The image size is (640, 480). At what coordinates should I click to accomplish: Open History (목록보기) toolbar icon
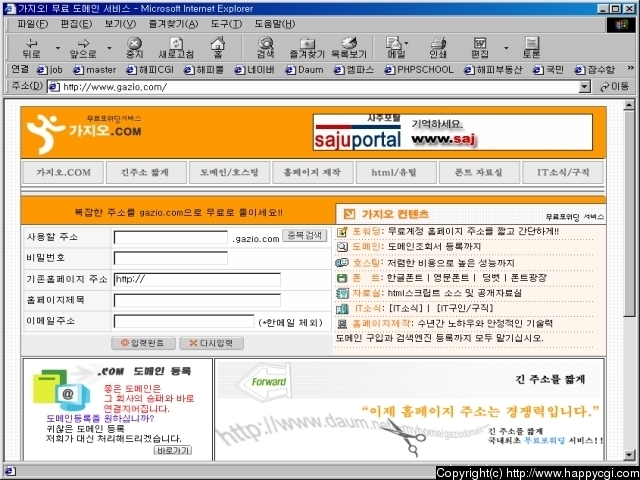coord(349,48)
